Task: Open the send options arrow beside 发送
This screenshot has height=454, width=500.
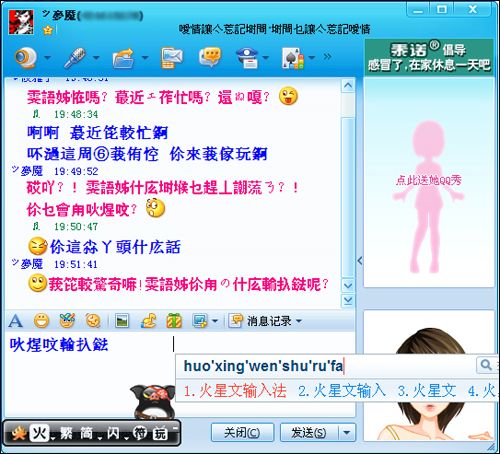Action: 347,433
